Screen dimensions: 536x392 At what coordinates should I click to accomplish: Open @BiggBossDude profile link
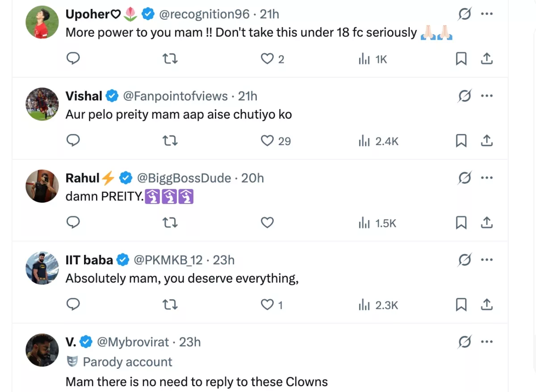[184, 178]
